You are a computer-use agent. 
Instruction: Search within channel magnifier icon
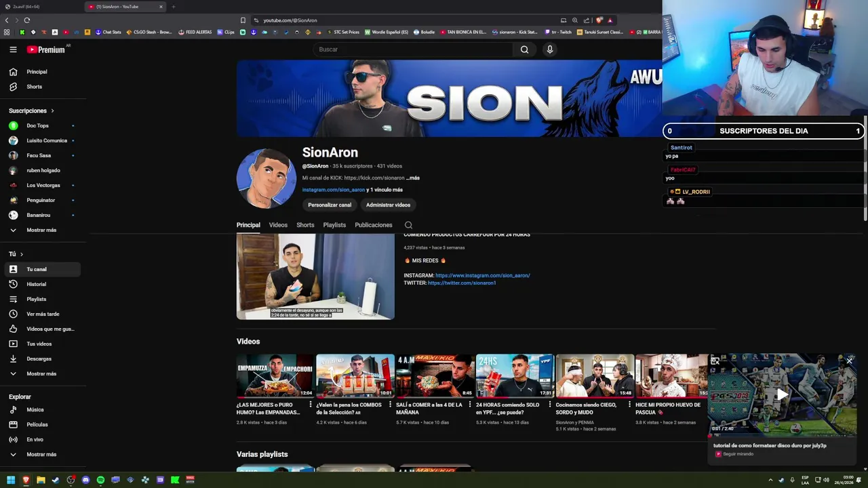[408, 225]
